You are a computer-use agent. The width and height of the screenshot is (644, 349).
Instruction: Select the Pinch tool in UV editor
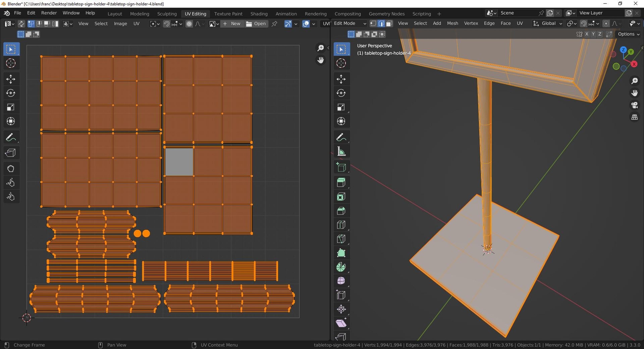coord(11,197)
